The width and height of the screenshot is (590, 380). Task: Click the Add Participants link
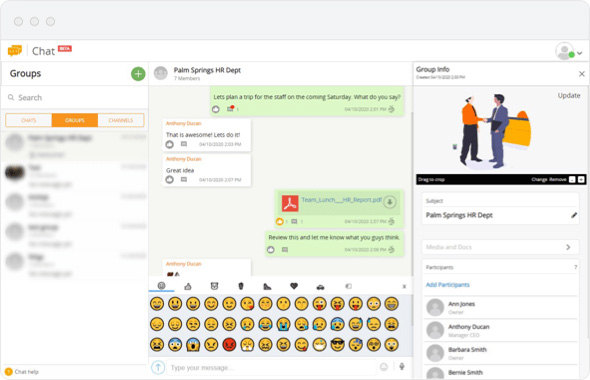pos(447,285)
